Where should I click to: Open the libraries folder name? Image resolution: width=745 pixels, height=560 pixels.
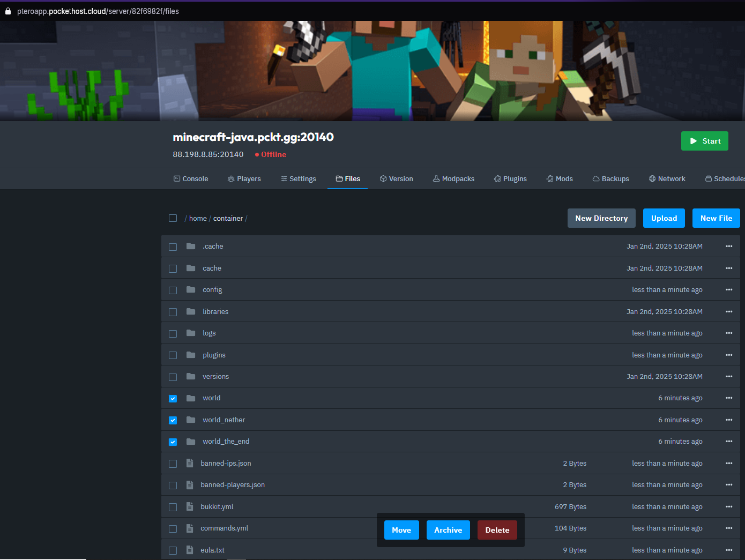(x=215, y=311)
